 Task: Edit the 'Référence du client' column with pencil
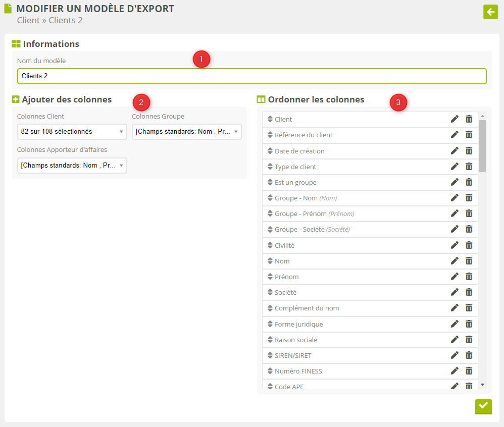(455, 135)
